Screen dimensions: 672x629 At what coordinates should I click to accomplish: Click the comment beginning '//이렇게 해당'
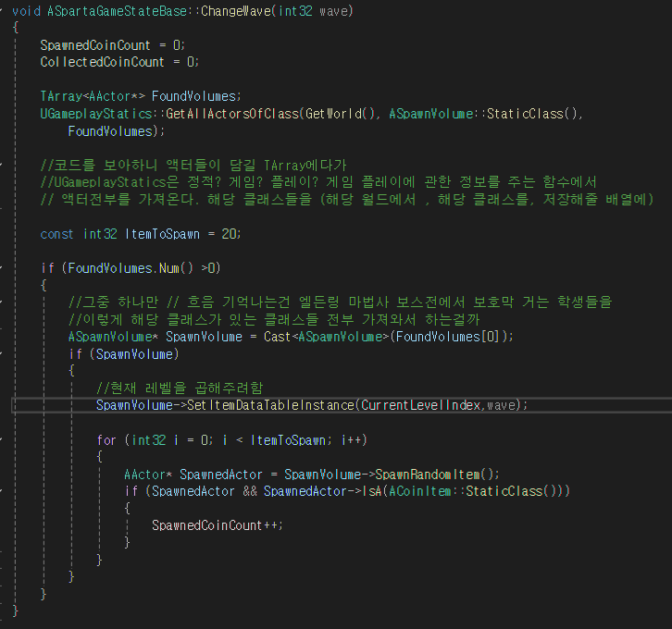pos(274,319)
